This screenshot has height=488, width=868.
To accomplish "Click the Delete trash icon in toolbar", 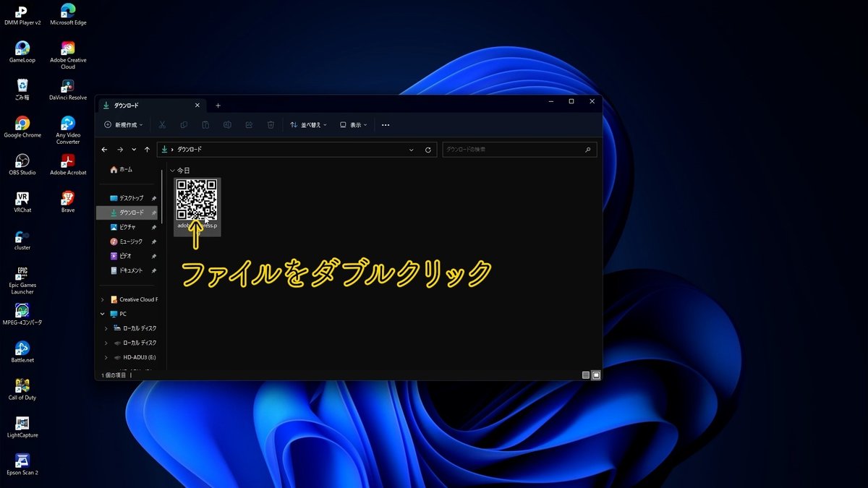I will coord(271,125).
